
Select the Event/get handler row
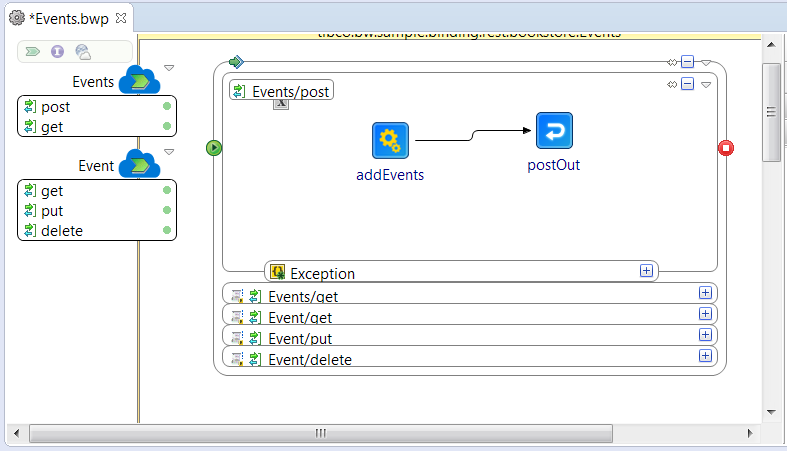470,315
